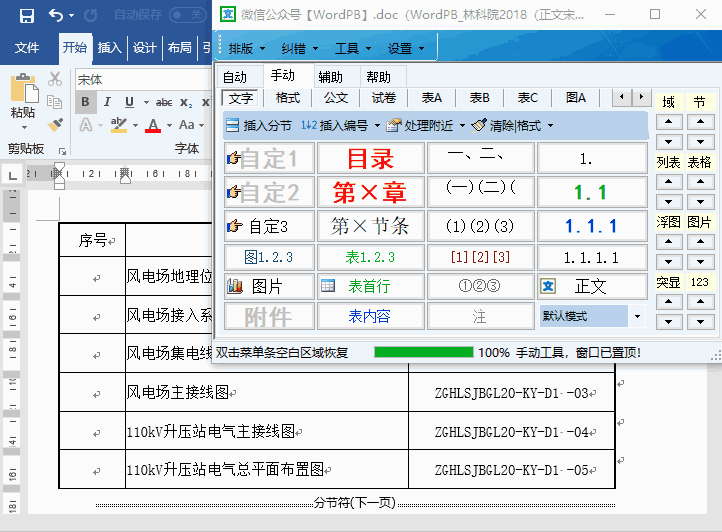Click down arrow under 节
The width and height of the screenshot is (722, 532).
[700, 142]
